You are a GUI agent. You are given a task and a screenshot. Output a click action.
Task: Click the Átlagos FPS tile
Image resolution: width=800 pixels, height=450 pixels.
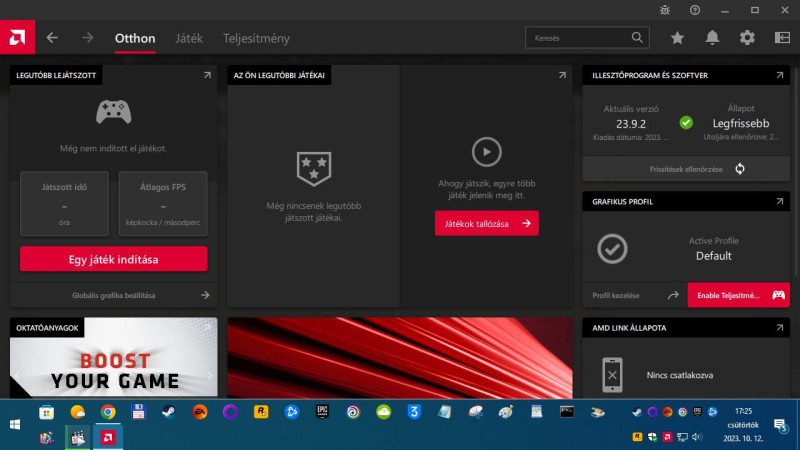(x=163, y=204)
